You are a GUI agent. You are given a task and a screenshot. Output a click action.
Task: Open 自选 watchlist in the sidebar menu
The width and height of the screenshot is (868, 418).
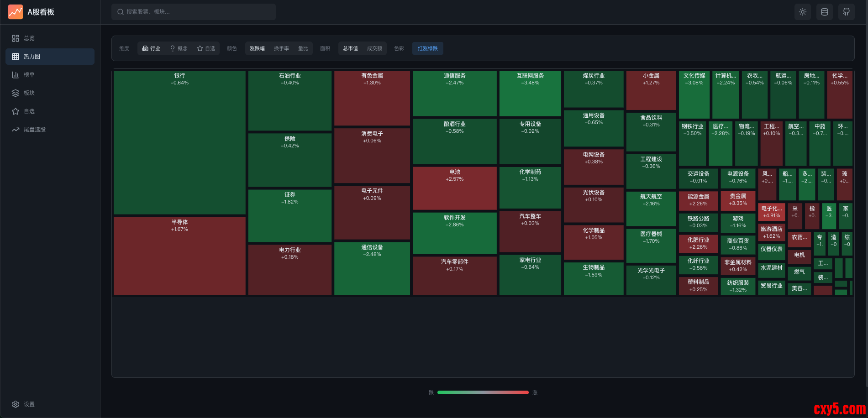[x=29, y=111]
